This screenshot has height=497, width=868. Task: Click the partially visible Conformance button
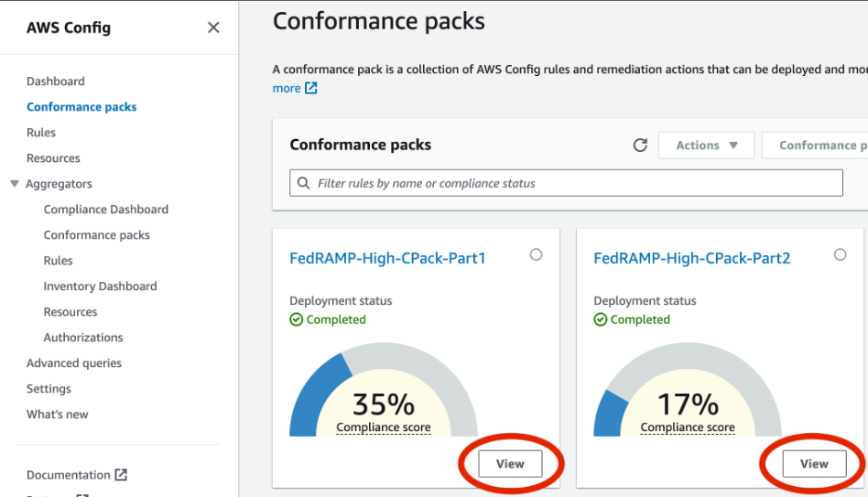[815, 145]
